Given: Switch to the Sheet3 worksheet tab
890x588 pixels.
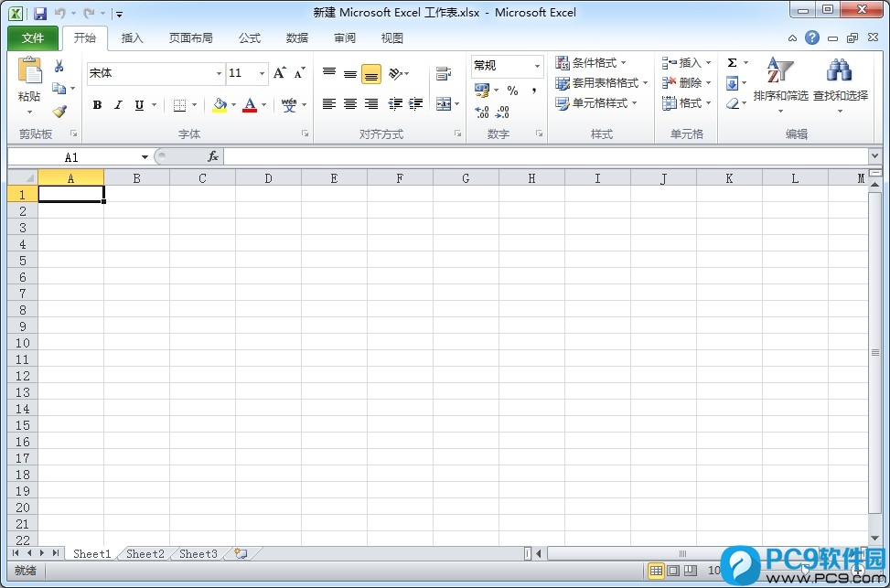Looking at the screenshot, I should [198, 554].
